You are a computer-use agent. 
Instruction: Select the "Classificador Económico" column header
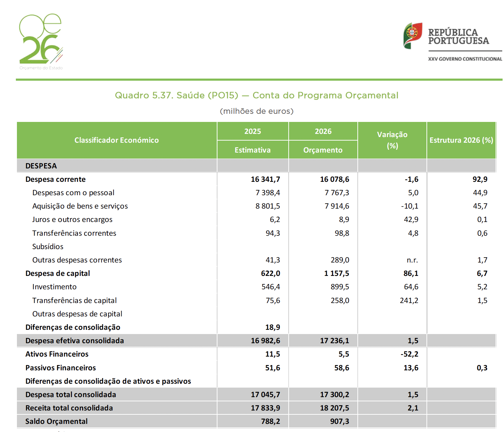116,140
